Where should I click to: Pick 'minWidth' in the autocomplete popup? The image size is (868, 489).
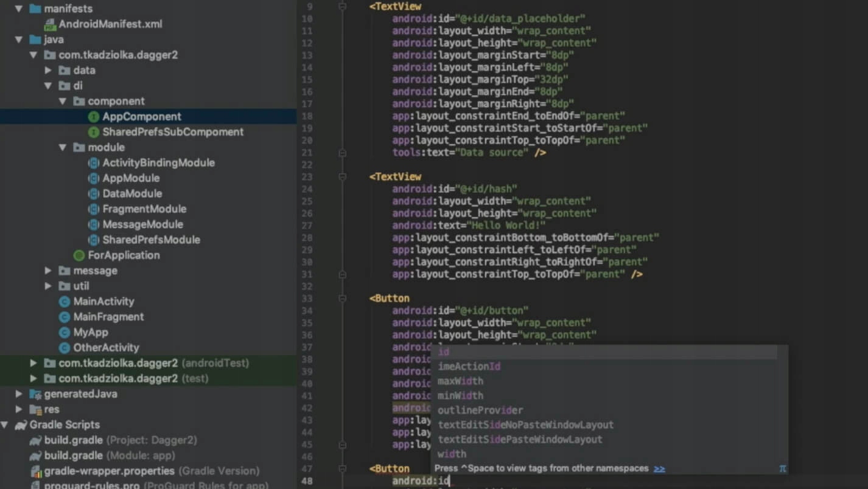tap(604, 396)
